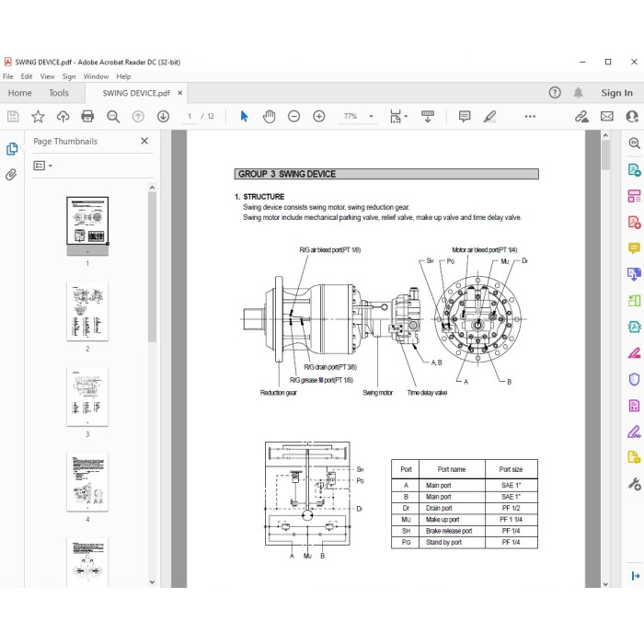Open more tools ellipsis menu
Screen dimensions: 644x644
tap(530, 117)
